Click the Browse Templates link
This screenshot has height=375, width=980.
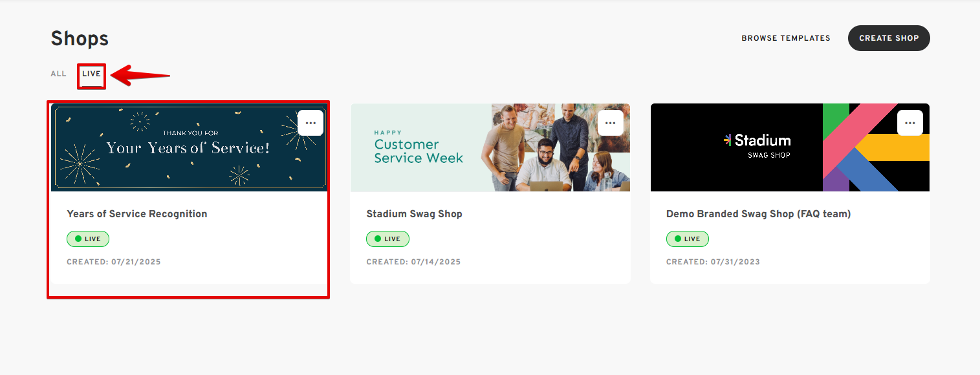click(785, 38)
